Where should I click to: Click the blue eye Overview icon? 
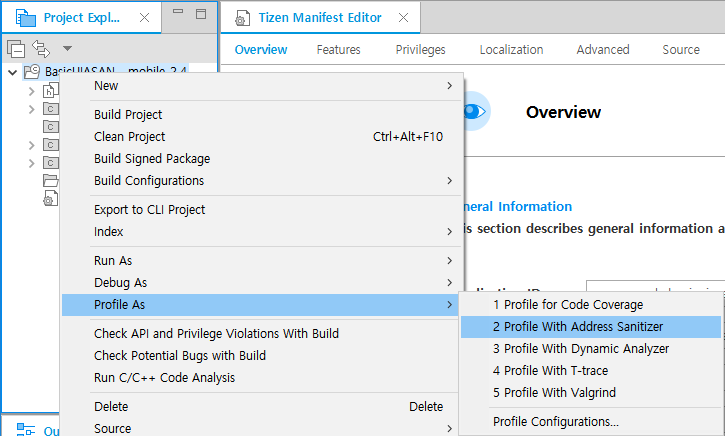[x=474, y=112]
